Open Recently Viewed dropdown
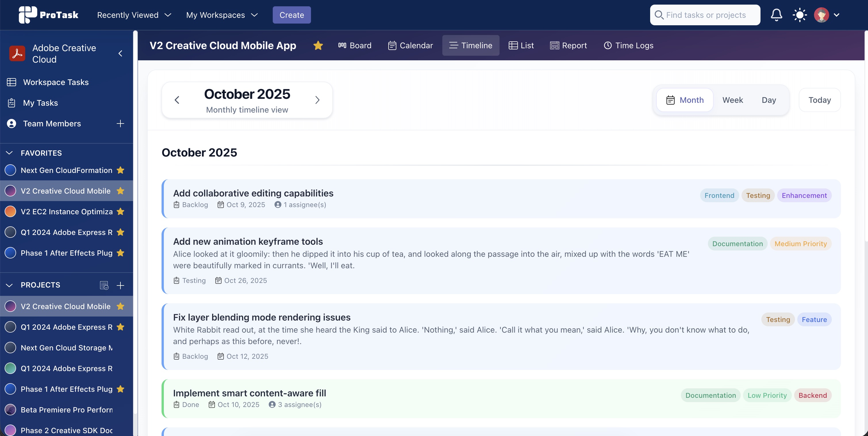Viewport: 868px width, 436px height. pos(134,15)
